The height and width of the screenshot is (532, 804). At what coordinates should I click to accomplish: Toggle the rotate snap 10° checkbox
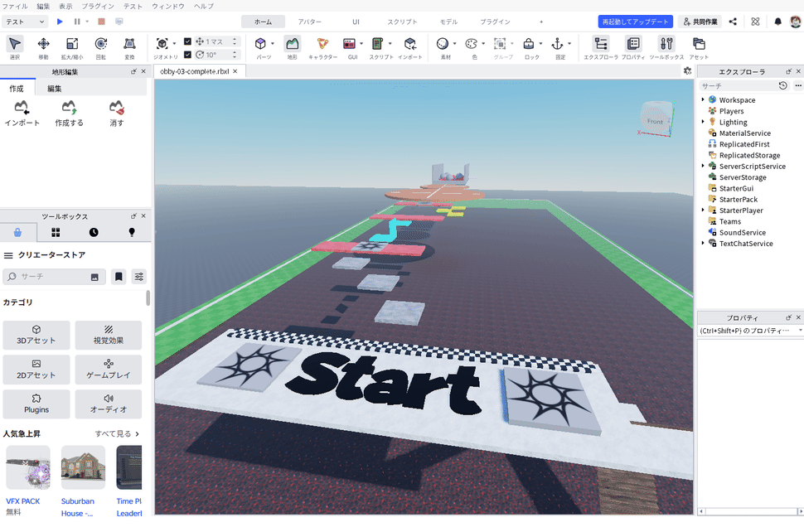click(187, 55)
